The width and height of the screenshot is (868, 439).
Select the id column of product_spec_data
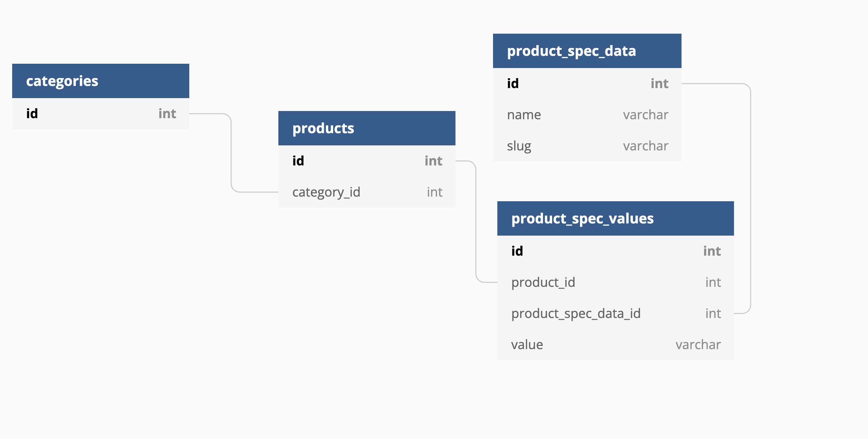(513, 84)
